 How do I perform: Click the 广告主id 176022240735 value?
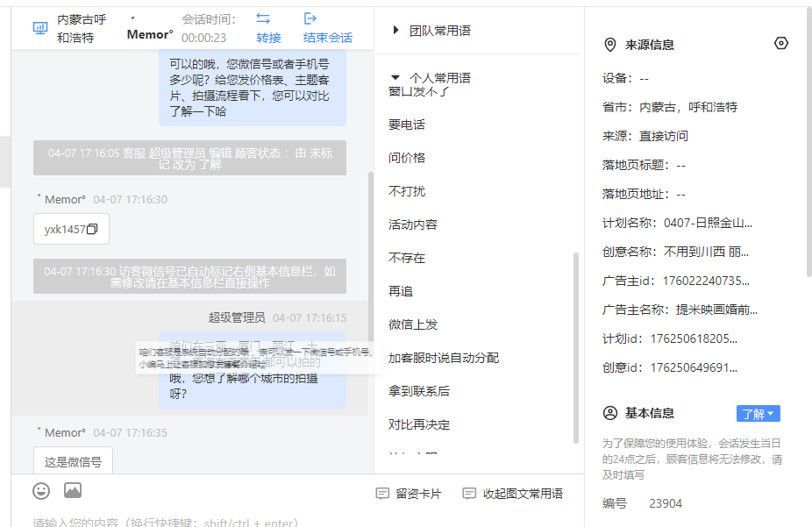(706, 281)
